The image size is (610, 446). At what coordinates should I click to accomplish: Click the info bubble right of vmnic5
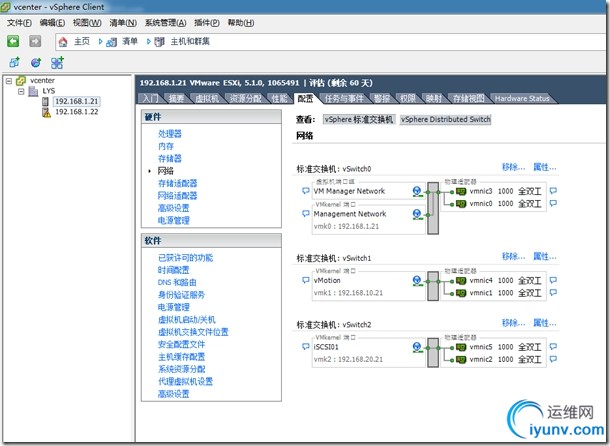[553, 347]
